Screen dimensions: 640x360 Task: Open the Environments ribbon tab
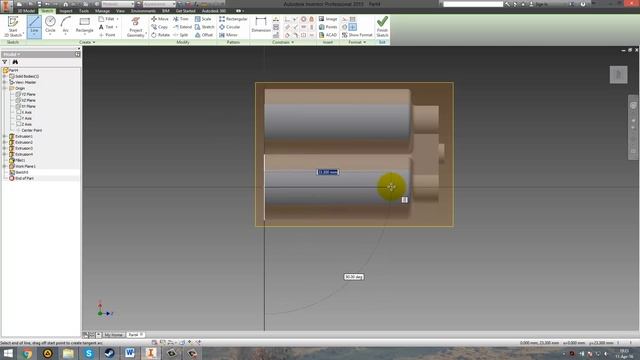[143, 11]
